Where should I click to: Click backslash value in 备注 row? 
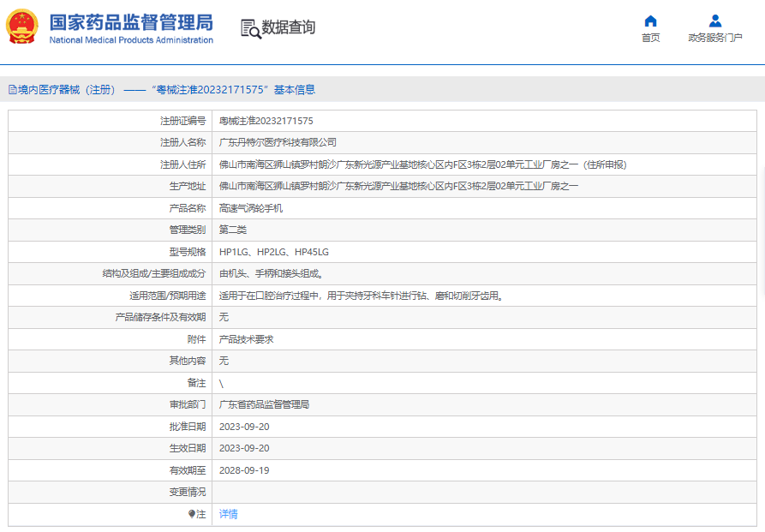pos(222,384)
